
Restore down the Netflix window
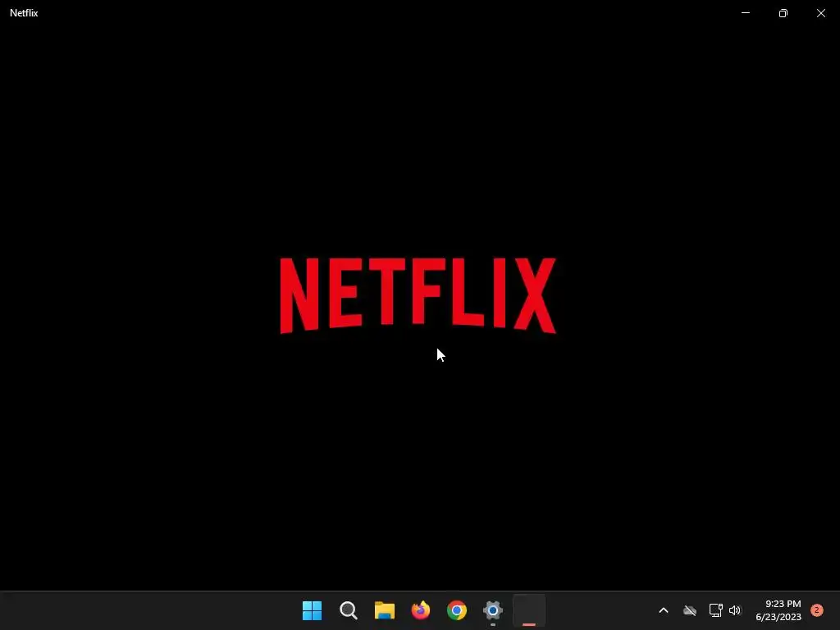pyautogui.click(x=783, y=13)
